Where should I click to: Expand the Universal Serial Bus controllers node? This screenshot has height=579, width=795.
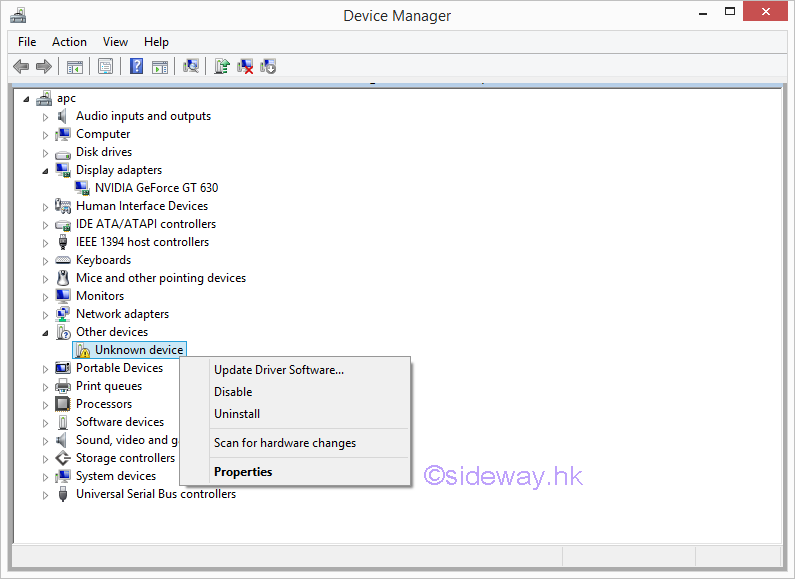point(45,494)
